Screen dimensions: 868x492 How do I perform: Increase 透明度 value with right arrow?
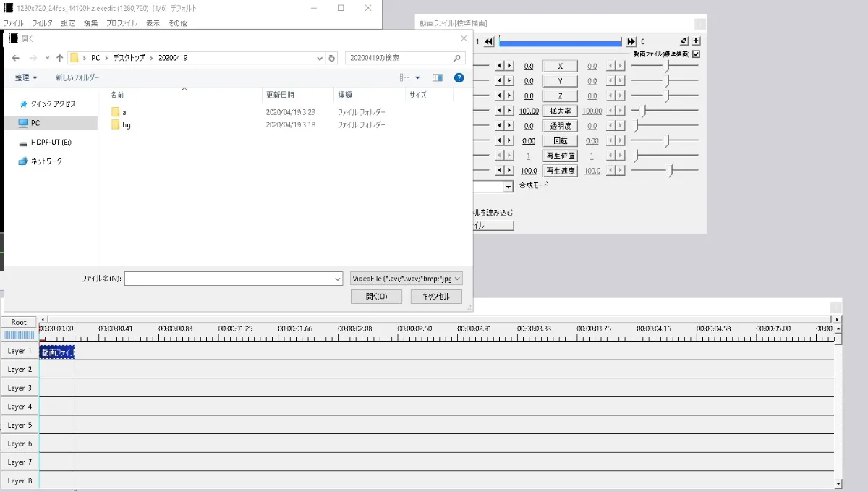(x=509, y=126)
